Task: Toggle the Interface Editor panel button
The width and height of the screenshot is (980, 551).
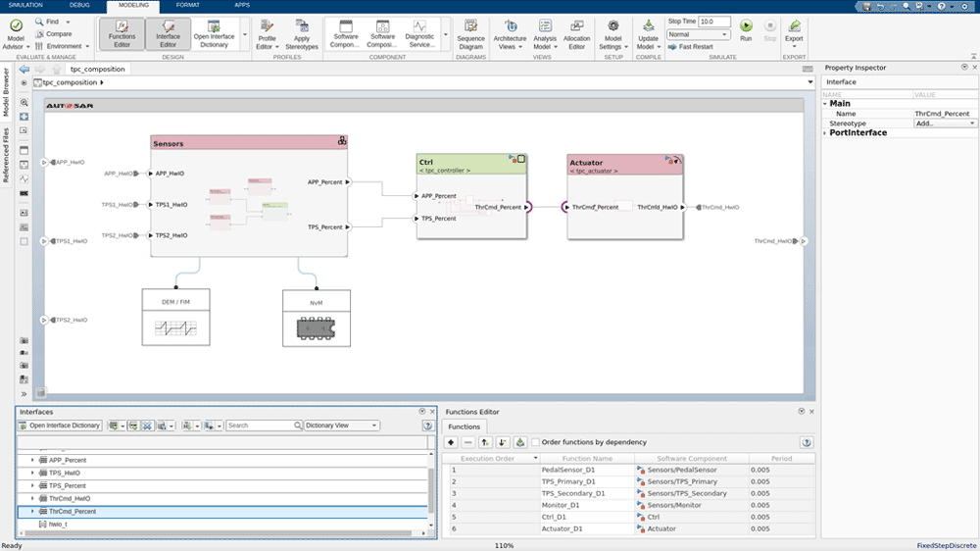Action: click(168, 32)
